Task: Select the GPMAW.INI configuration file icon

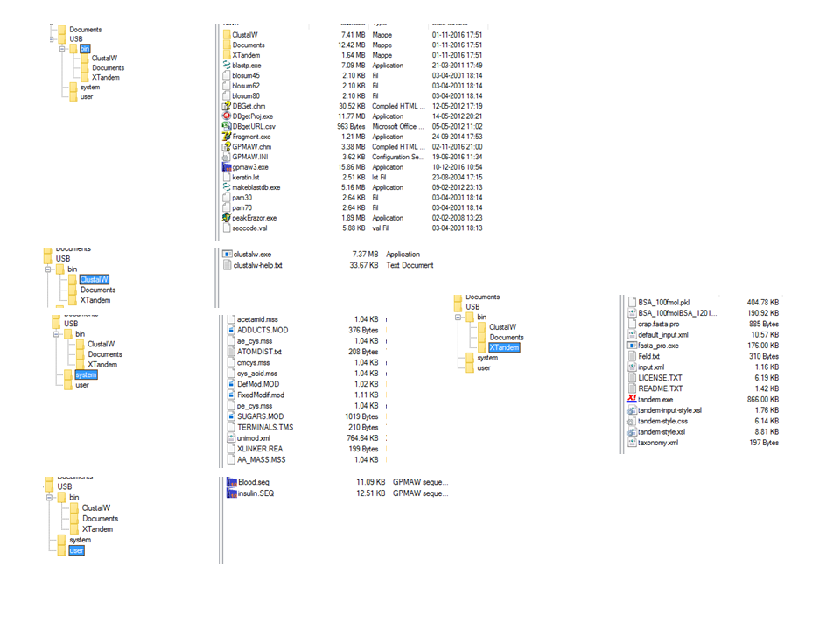Action: pyautogui.click(x=227, y=157)
